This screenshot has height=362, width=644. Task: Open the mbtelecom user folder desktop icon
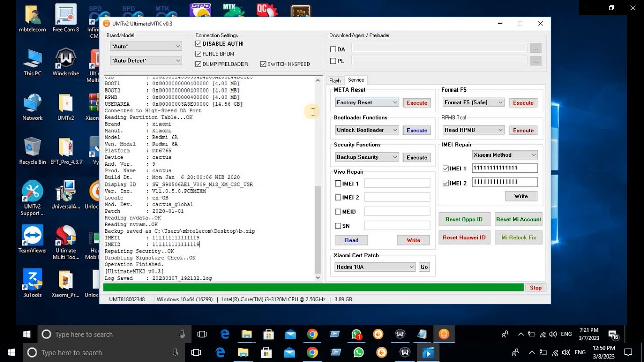(32, 19)
